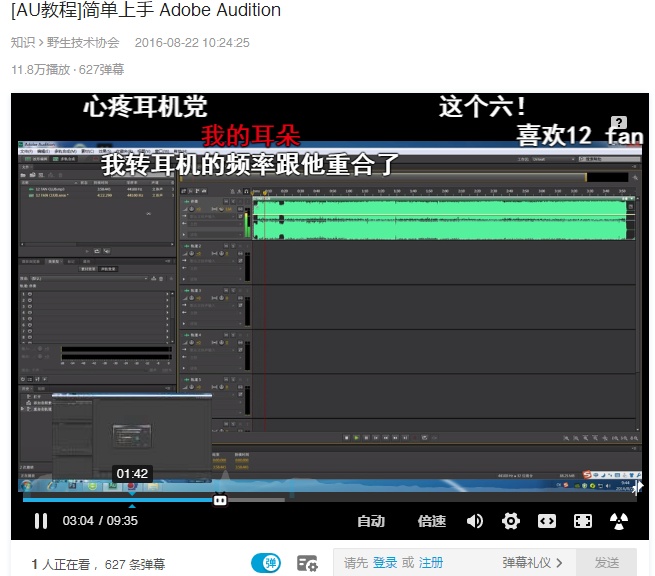Image resolution: width=655 pixels, height=576 pixels.
Task: Open the 野生技术协会 subcategory link
Action: 83,43
